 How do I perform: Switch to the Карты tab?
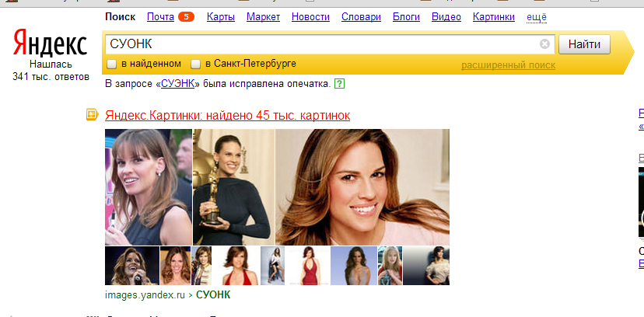pyautogui.click(x=219, y=16)
